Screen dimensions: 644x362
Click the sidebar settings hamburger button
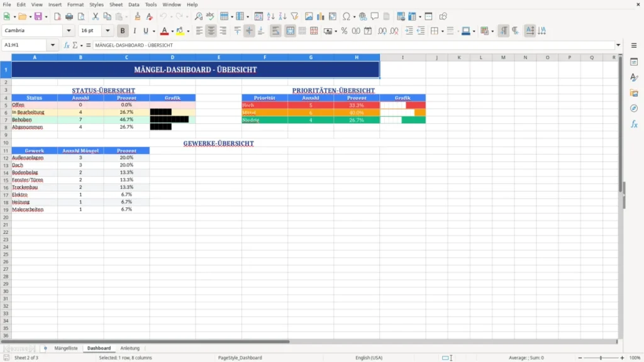coord(634,45)
